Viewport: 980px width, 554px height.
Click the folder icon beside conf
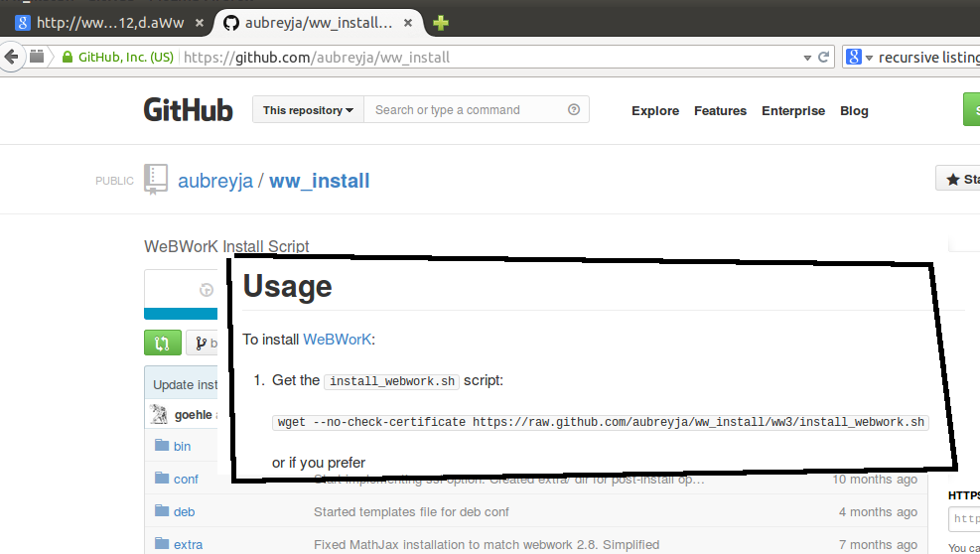162,478
